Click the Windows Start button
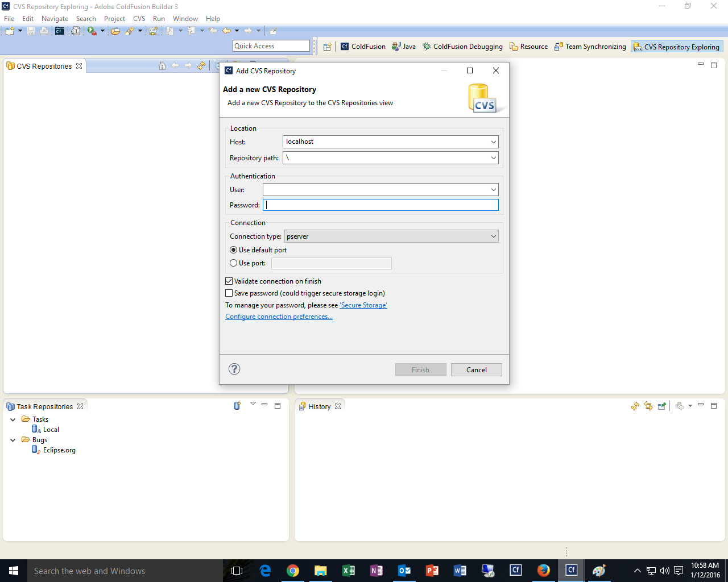Image resolution: width=728 pixels, height=582 pixels. (14, 571)
